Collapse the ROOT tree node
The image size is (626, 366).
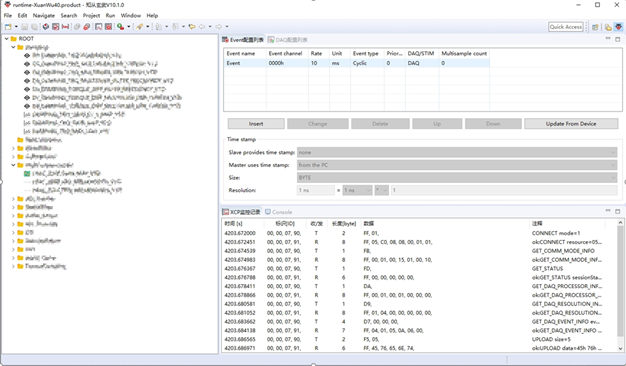click(6, 39)
